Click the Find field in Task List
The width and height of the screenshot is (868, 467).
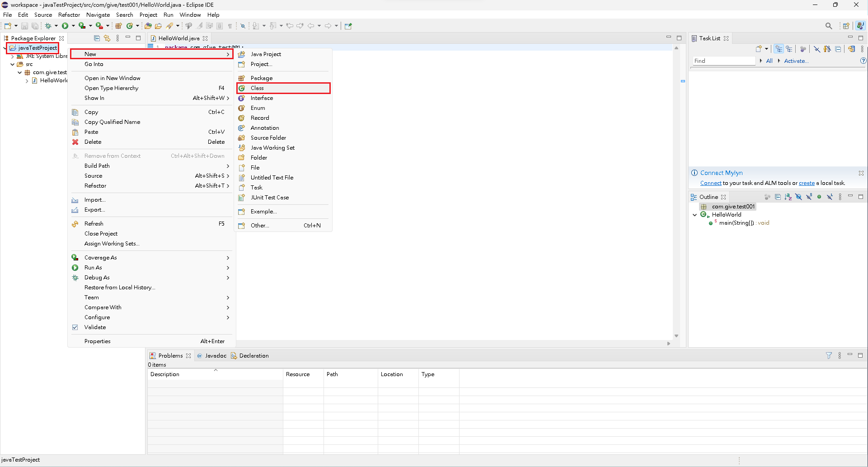pyautogui.click(x=723, y=61)
